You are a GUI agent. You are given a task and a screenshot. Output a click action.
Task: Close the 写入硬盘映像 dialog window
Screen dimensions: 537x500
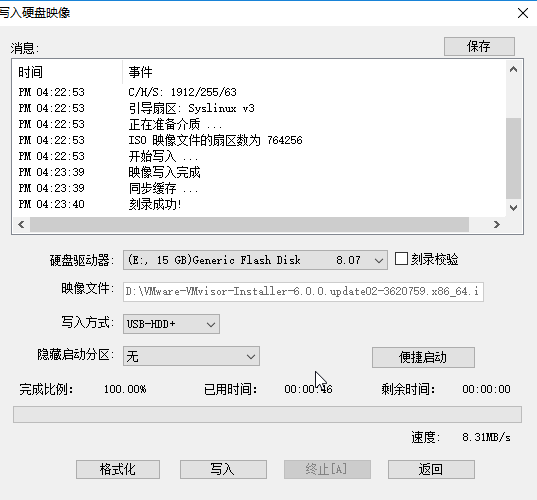(523, 13)
